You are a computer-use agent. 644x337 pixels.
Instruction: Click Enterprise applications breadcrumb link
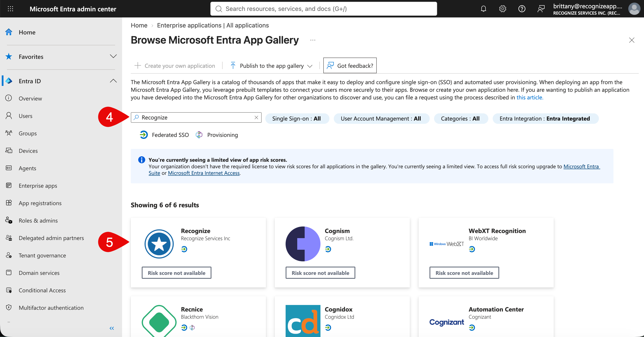(213, 25)
